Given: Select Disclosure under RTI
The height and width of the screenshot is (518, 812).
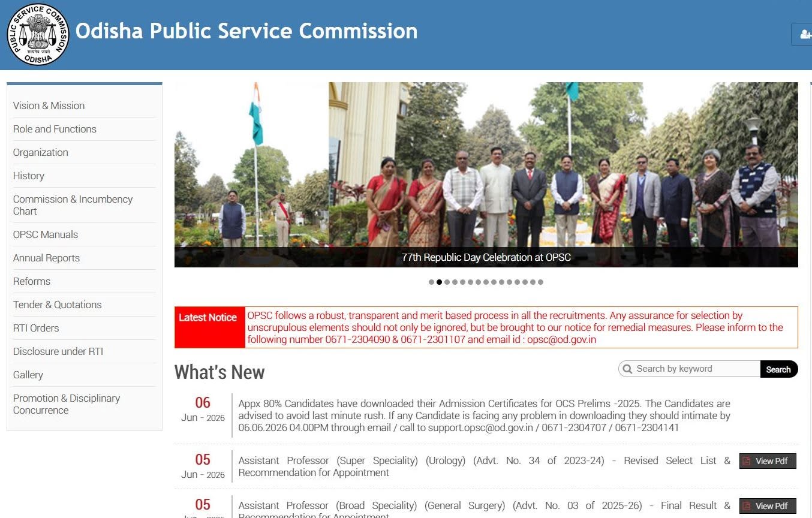Looking at the screenshot, I should (x=58, y=351).
